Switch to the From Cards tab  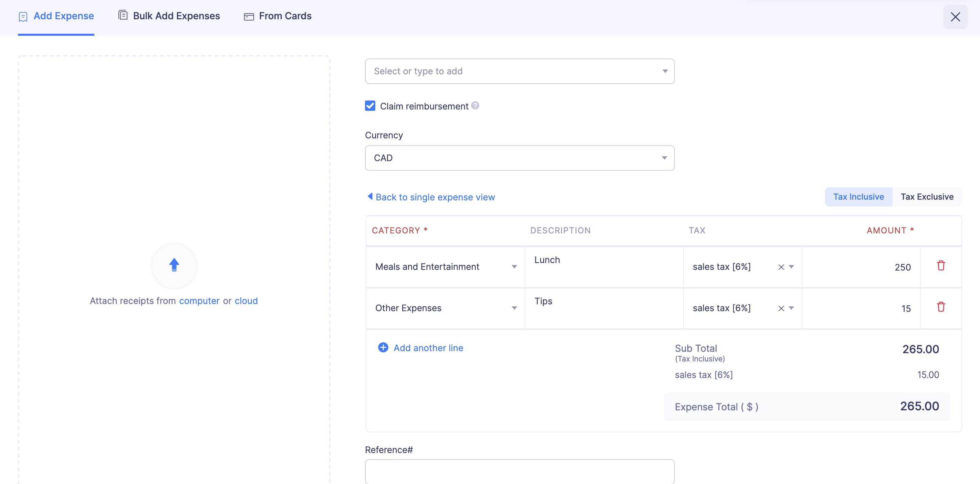(x=285, y=16)
